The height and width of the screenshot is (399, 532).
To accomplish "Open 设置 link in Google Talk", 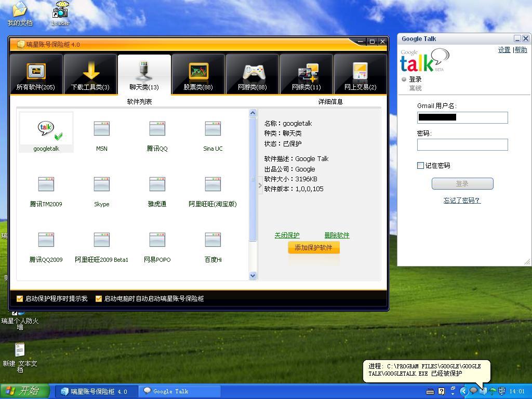I will [504, 49].
